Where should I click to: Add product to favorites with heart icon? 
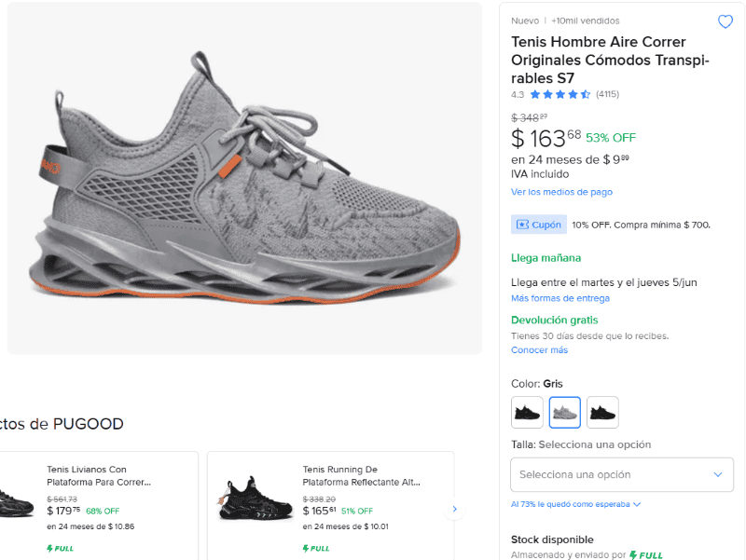point(725,22)
